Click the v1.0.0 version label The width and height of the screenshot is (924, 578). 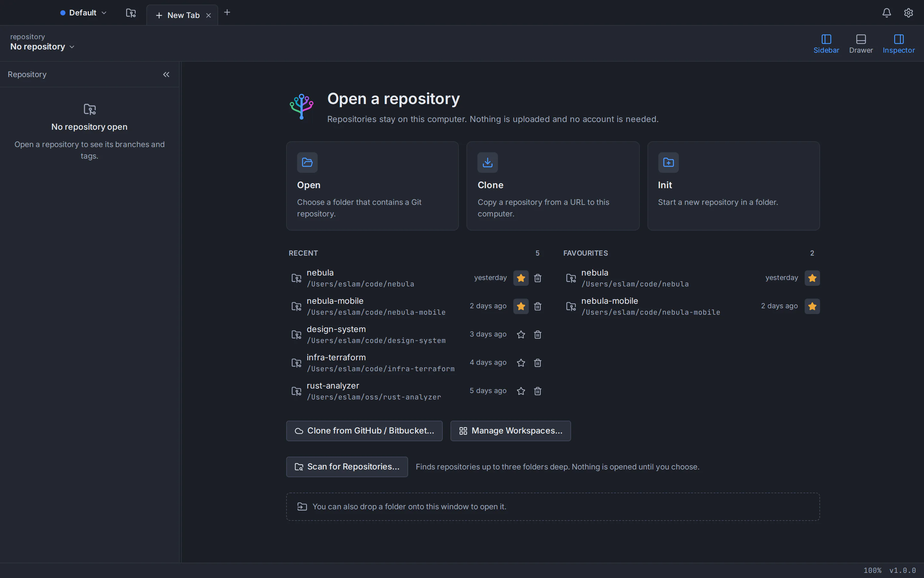tap(903, 570)
